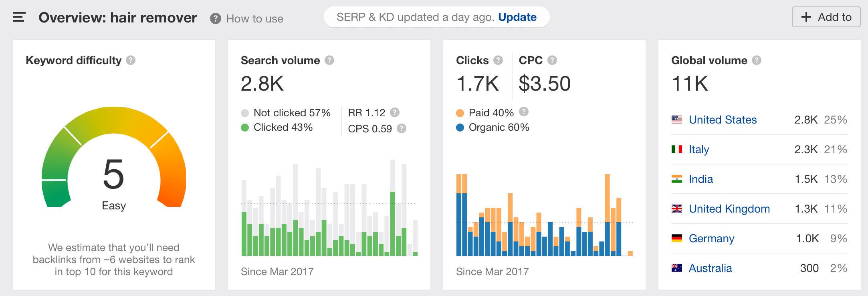The height and width of the screenshot is (296, 868).
Task: Click the CPC help question mark
Action: tap(552, 60)
